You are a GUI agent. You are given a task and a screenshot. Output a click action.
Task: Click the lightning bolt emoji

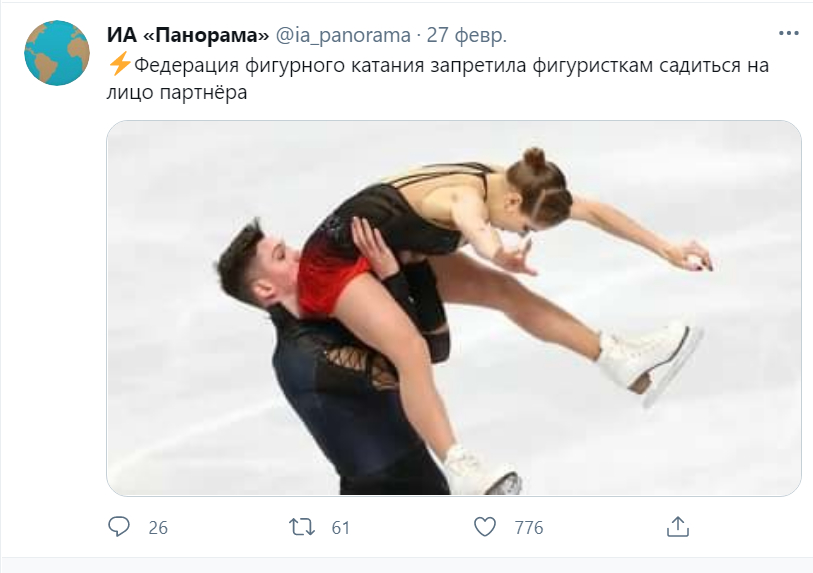coord(120,65)
